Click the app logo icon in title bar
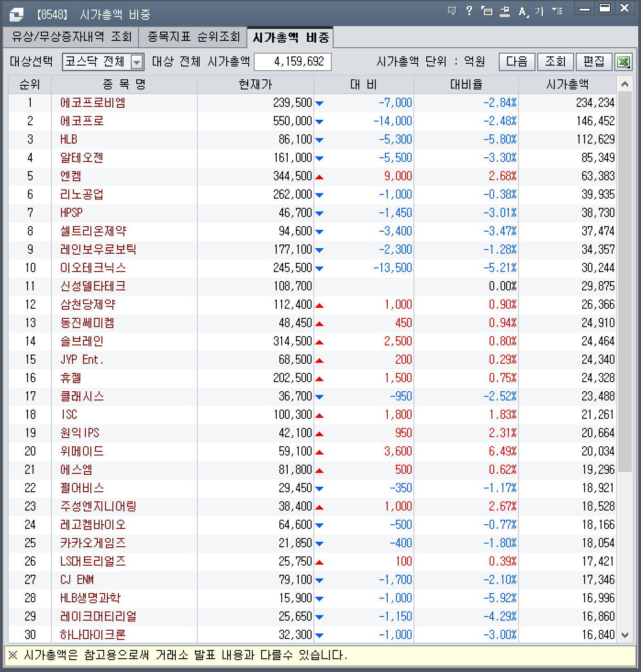Screen dimensions: 641x672 pyautogui.click(x=17, y=15)
